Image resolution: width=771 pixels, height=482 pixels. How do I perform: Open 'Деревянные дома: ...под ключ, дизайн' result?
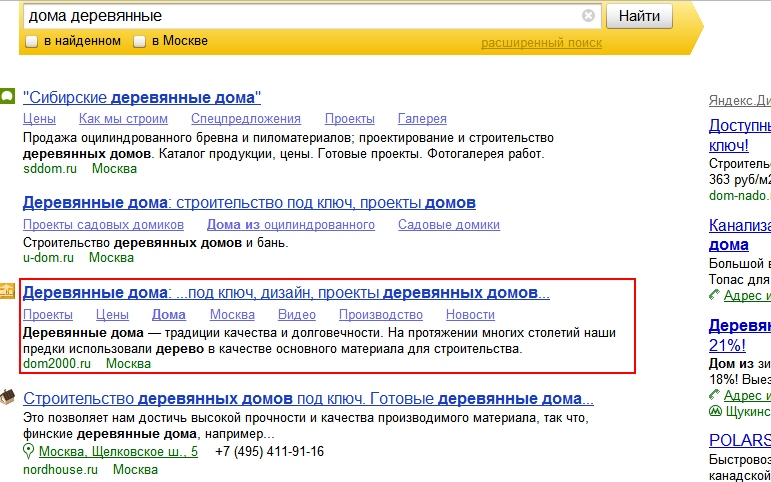click(286, 293)
